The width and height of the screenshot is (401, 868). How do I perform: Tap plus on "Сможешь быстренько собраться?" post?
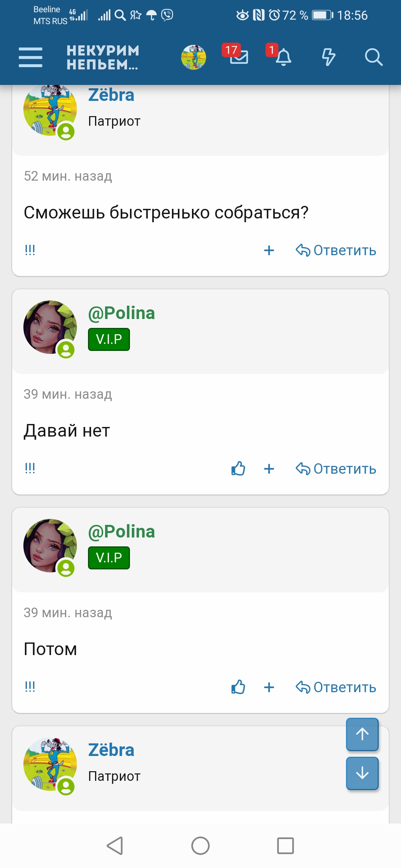269,250
